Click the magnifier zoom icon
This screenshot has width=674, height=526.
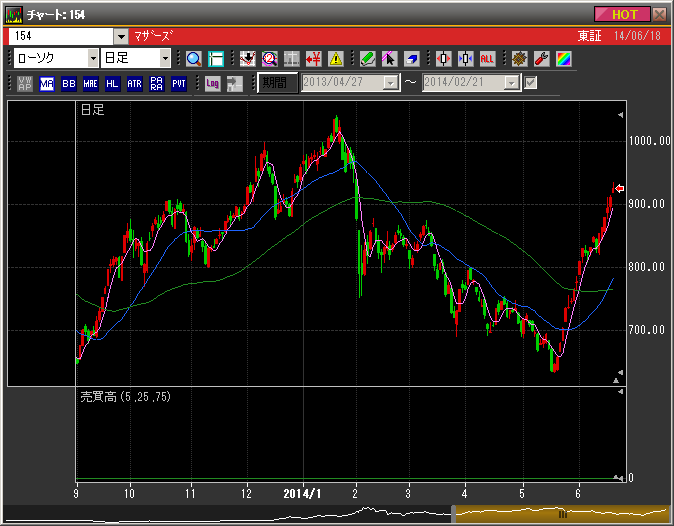pyautogui.click(x=194, y=58)
